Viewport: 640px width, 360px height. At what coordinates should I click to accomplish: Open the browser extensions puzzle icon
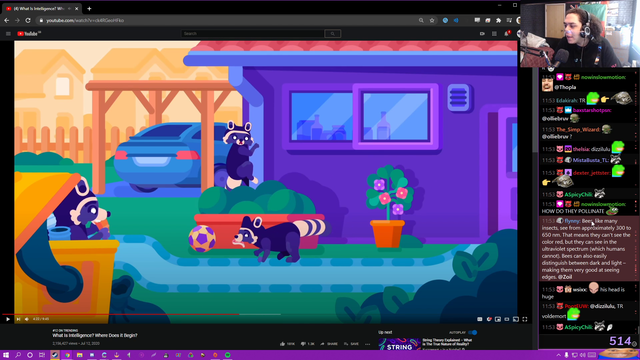point(498,20)
